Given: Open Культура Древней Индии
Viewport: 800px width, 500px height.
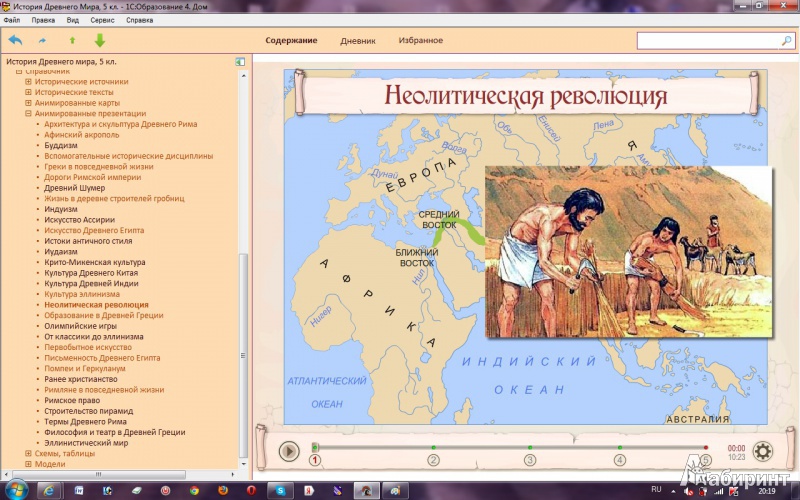Looking at the screenshot, I should tap(91, 283).
